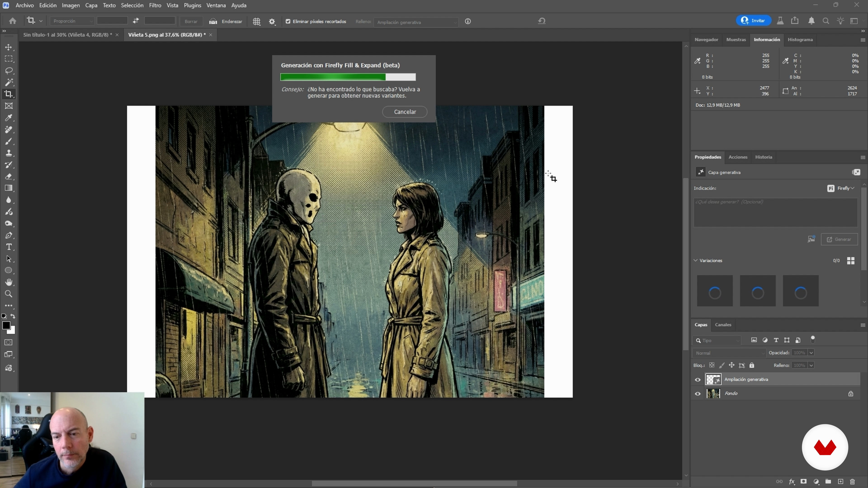The height and width of the screenshot is (488, 868).
Task: Toggle layer filter on/off switch
Action: click(813, 339)
